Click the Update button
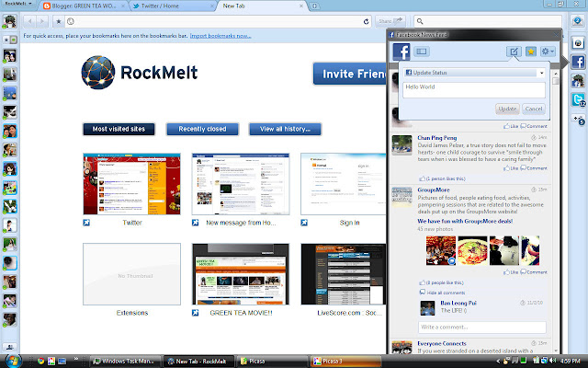This screenshot has width=588, height=368. (507, 109)
